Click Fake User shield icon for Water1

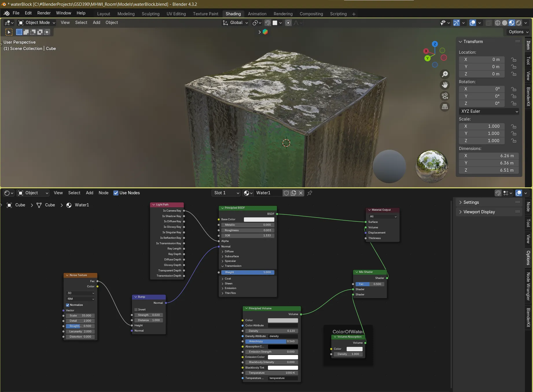point(286,193)
